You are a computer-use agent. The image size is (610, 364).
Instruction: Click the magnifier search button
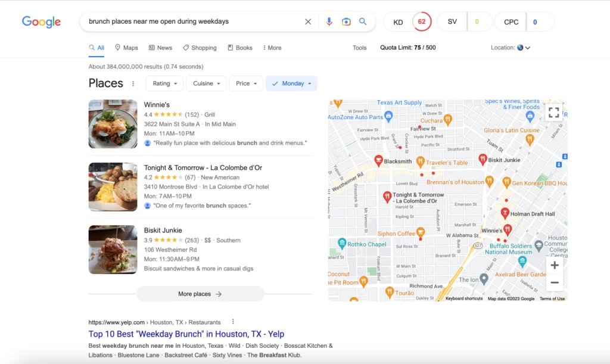[x=363, y=21]
